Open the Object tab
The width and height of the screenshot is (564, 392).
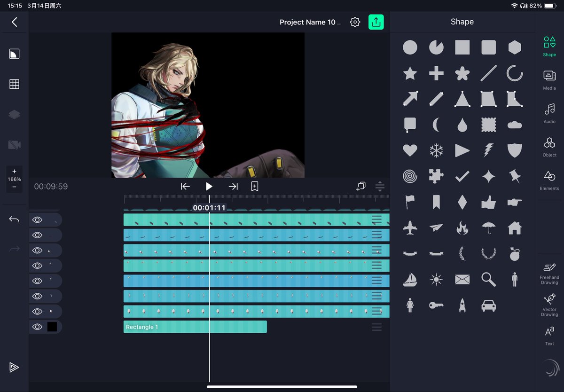pos(549,147)
